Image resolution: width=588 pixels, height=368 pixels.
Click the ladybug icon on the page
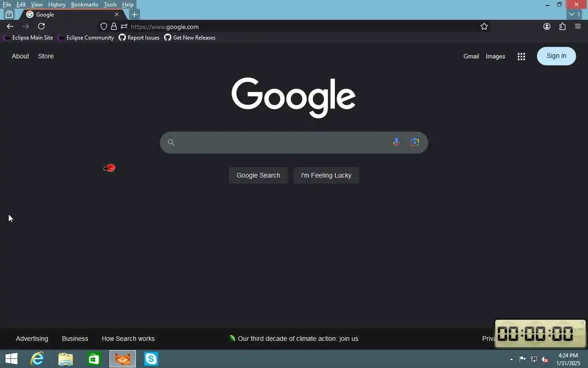(x=109, y=168)
